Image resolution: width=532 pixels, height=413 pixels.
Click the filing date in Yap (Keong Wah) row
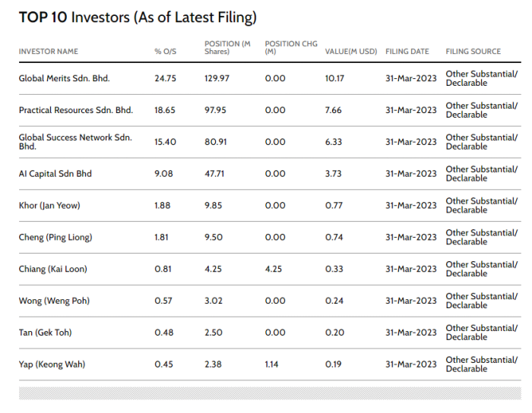pyautogui.click(x=411, y=364)
